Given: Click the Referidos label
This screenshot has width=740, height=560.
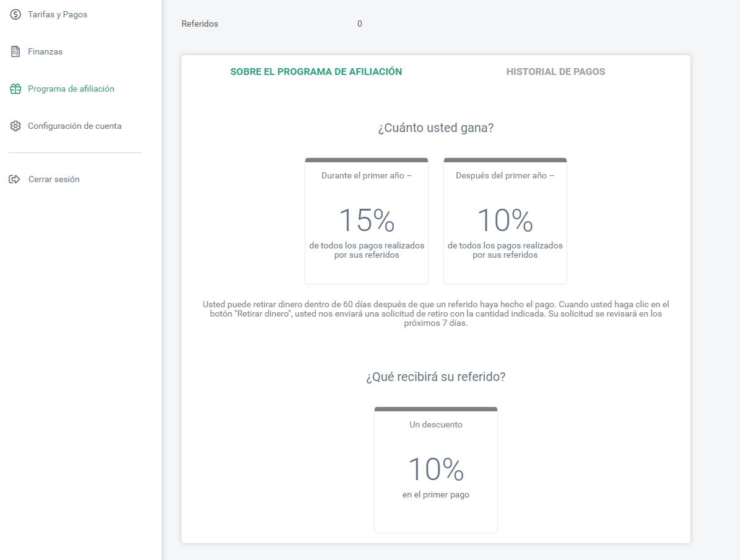Looking at the screenshot, I should 199,24.
